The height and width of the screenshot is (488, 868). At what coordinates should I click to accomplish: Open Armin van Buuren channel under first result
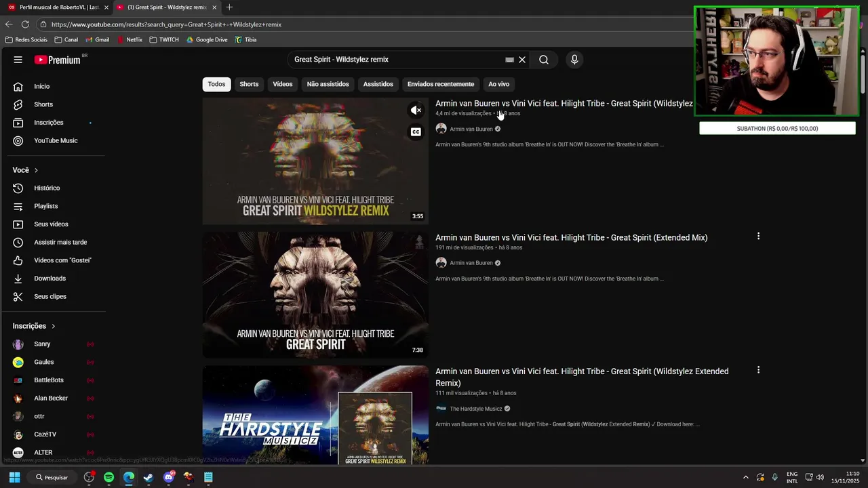[x=471, y=129]
